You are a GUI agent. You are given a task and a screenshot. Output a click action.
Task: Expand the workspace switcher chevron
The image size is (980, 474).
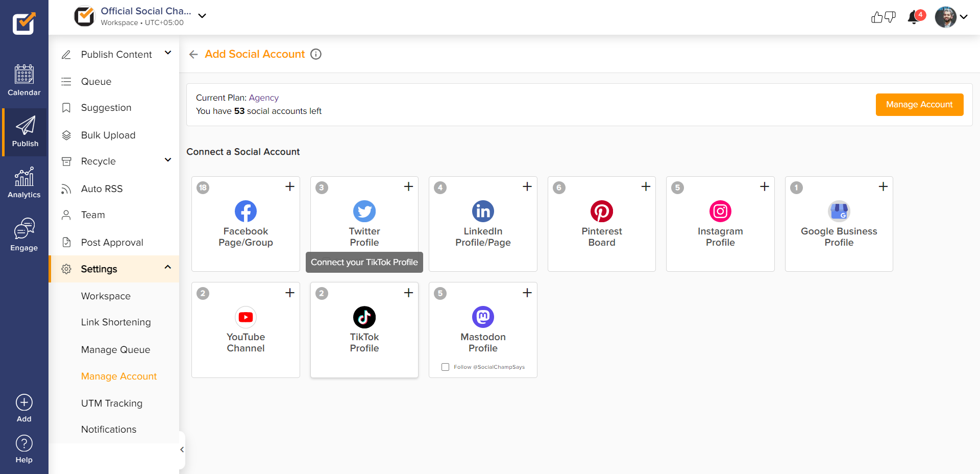(x=202, y=16)
